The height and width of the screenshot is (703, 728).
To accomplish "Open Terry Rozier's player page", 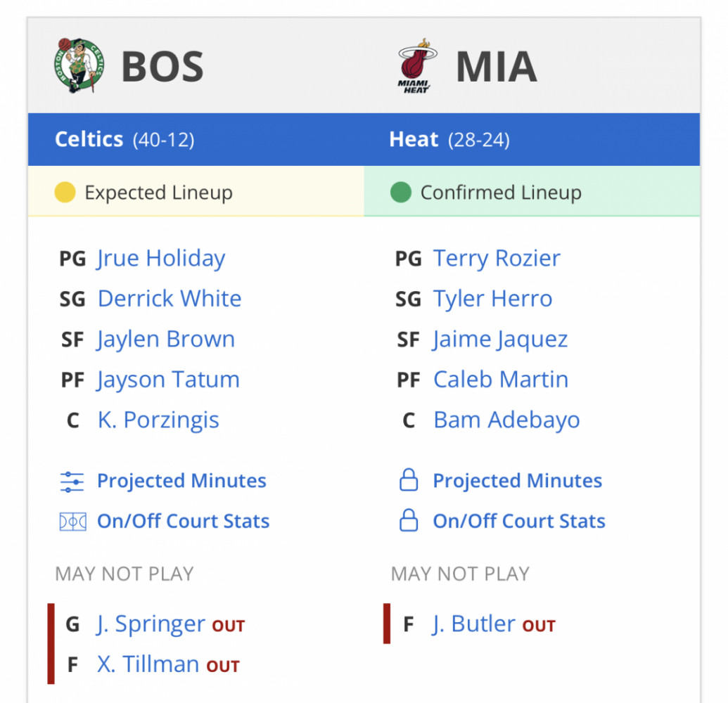I will click(x=497, y=259).
